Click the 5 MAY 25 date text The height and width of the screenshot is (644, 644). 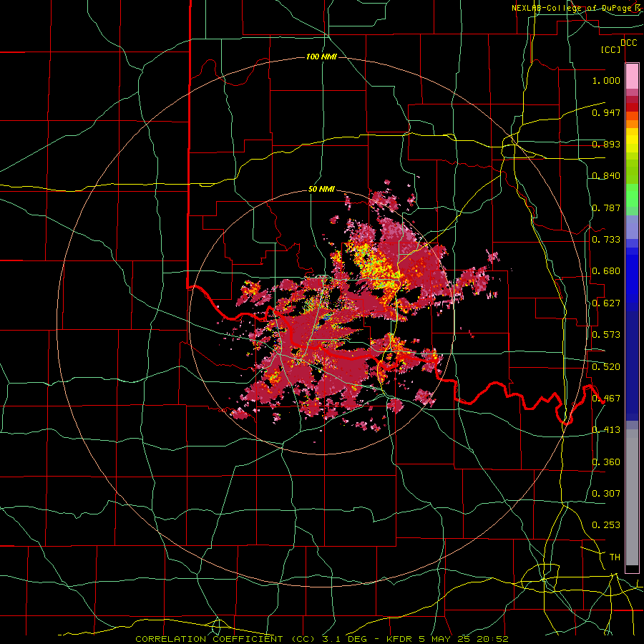pos(446,639)
